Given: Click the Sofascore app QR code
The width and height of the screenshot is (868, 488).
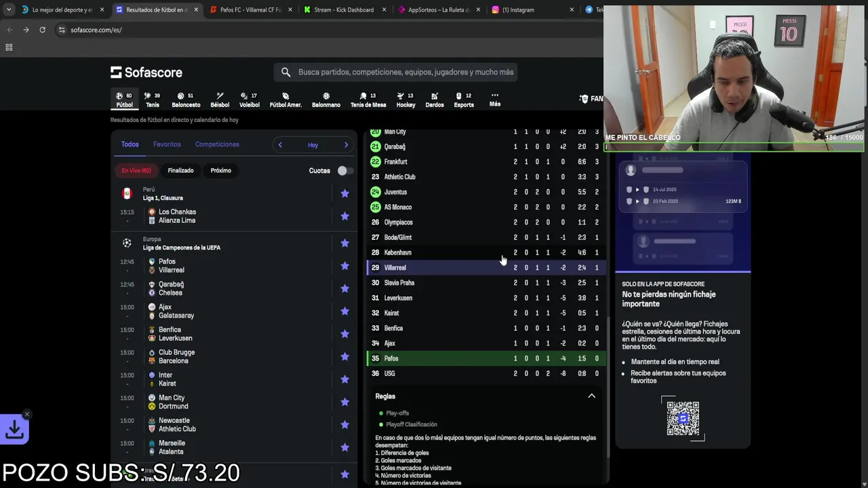Looking at the screenshot, I should 683,418.
